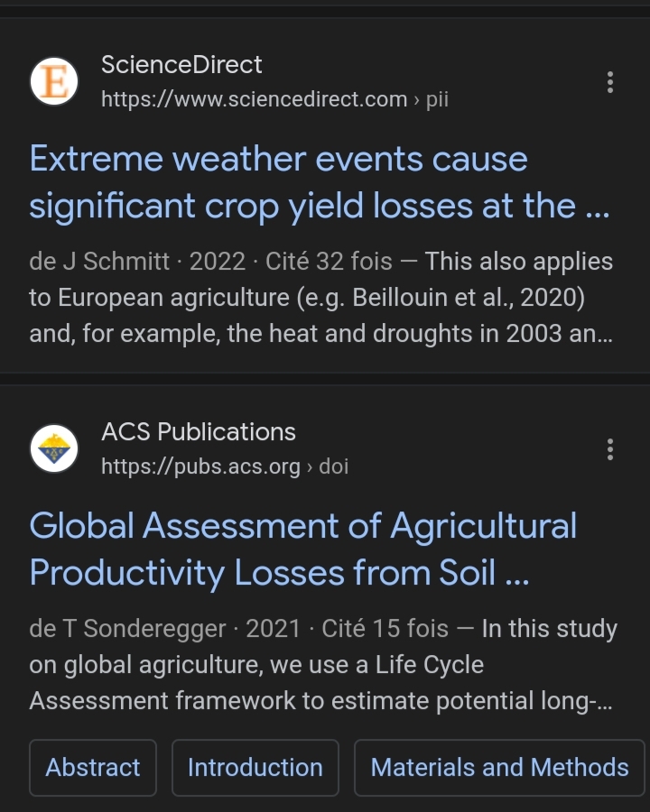Open three-dot menu for ACS Publications result
The width and height of the screenshot is (650, 812).
[610, 449]
